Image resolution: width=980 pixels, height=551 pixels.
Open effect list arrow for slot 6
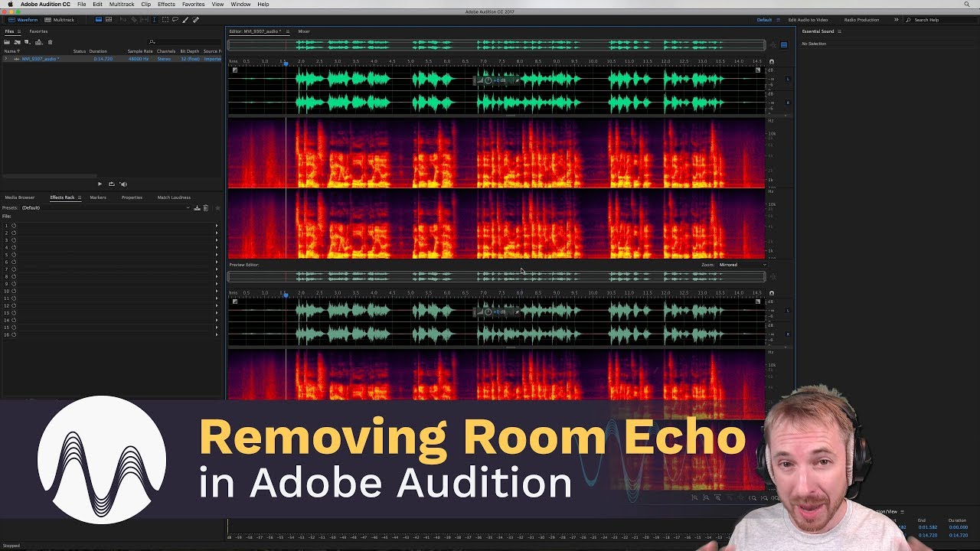point(217,262)
